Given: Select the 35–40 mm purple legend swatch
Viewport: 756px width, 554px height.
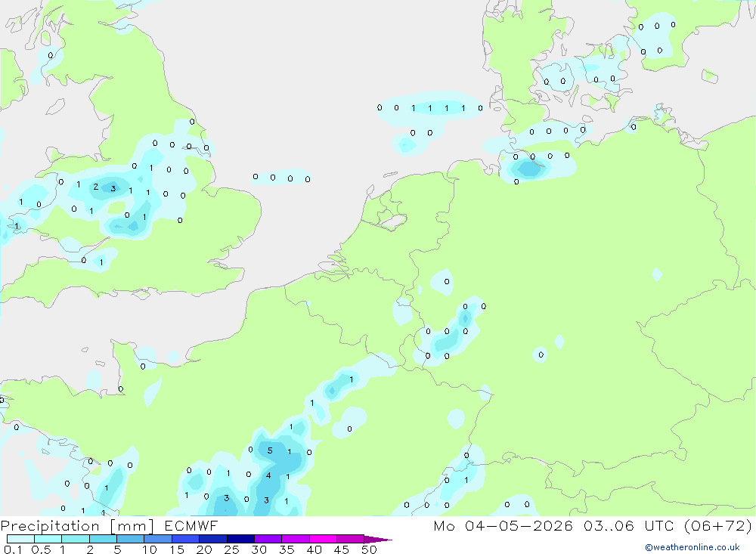Looking at the screenshot, I should click(x=296, y=539).
